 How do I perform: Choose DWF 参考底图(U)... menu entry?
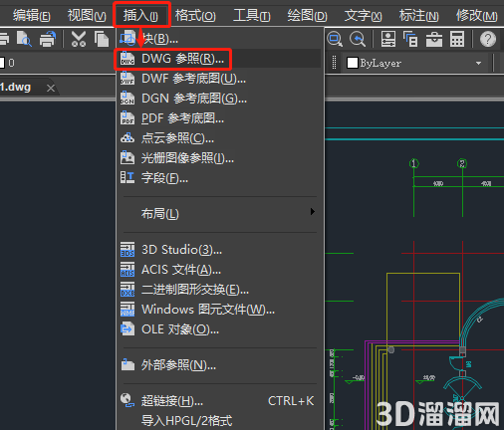click(220, 79)
